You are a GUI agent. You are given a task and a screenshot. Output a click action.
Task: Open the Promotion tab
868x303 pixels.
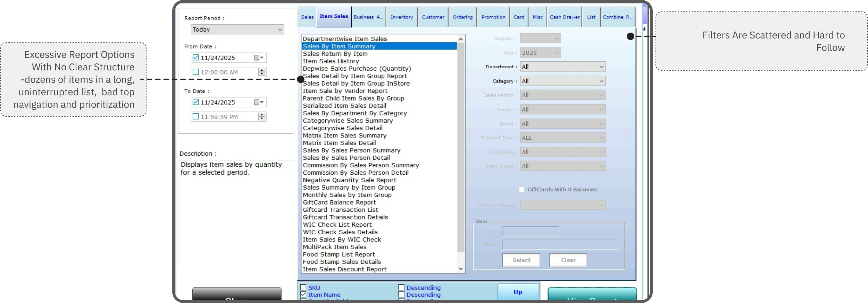click(493, 17)
